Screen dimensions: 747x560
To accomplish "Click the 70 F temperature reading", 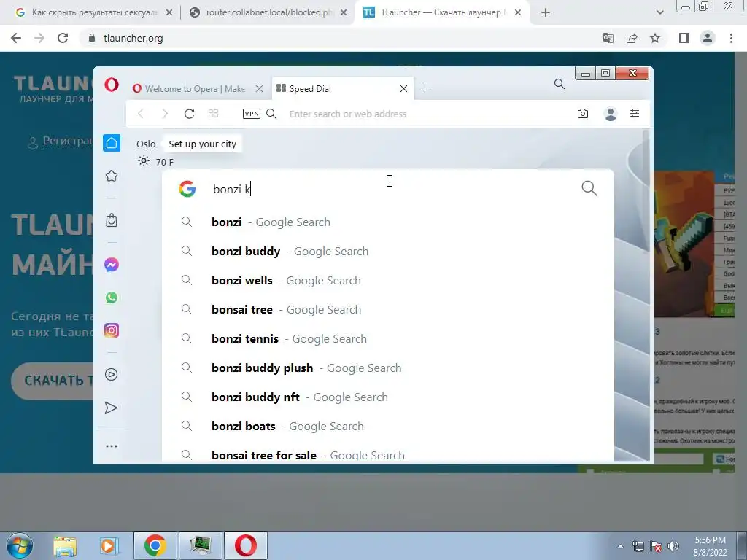I will click(164, 162).
